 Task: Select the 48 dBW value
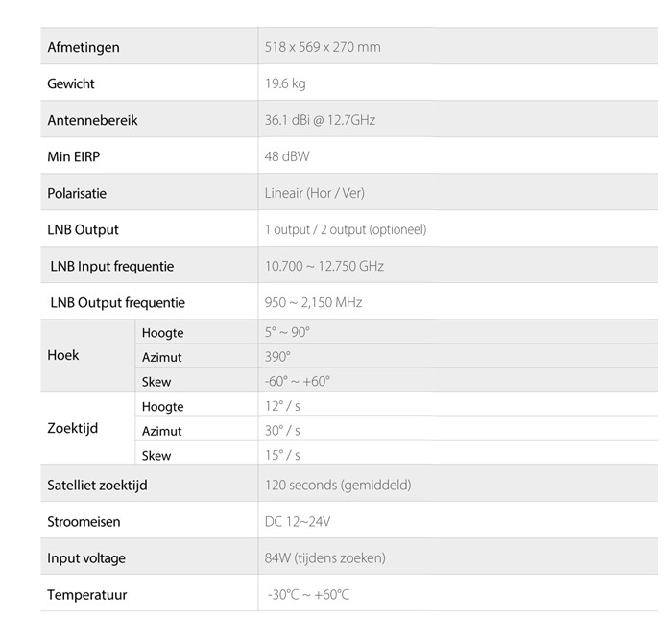click(287, 156)
